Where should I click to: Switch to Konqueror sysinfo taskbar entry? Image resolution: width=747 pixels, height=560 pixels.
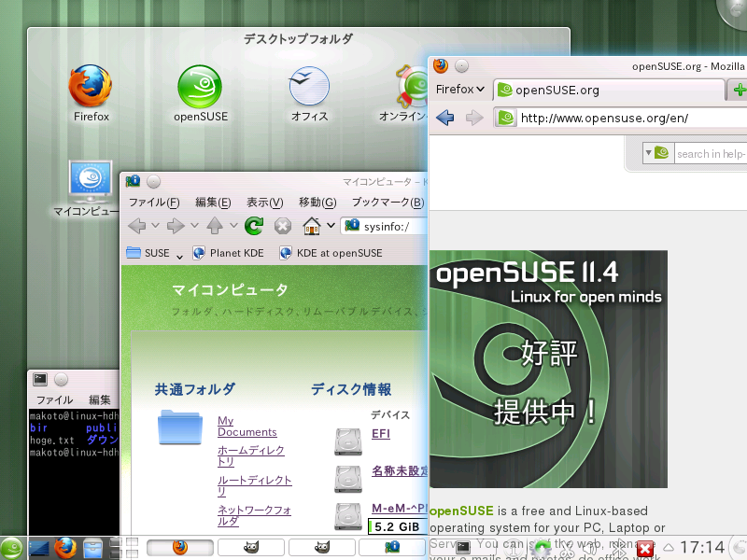(x=392, y=547)
